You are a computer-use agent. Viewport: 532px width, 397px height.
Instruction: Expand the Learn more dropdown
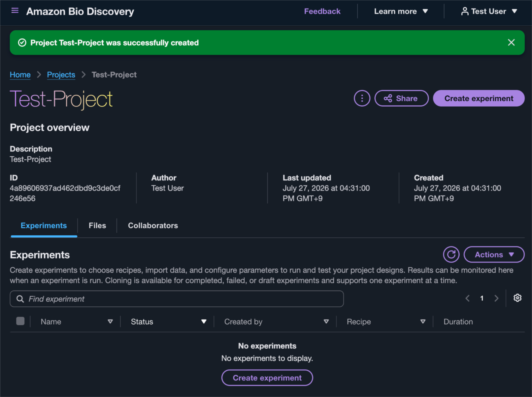coord(401,11)
